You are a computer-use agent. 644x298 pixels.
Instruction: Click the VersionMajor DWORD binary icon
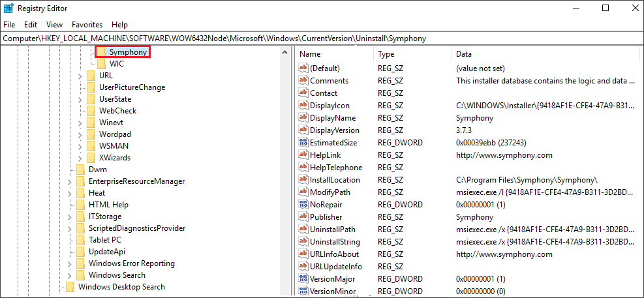[x=303, y=278]
